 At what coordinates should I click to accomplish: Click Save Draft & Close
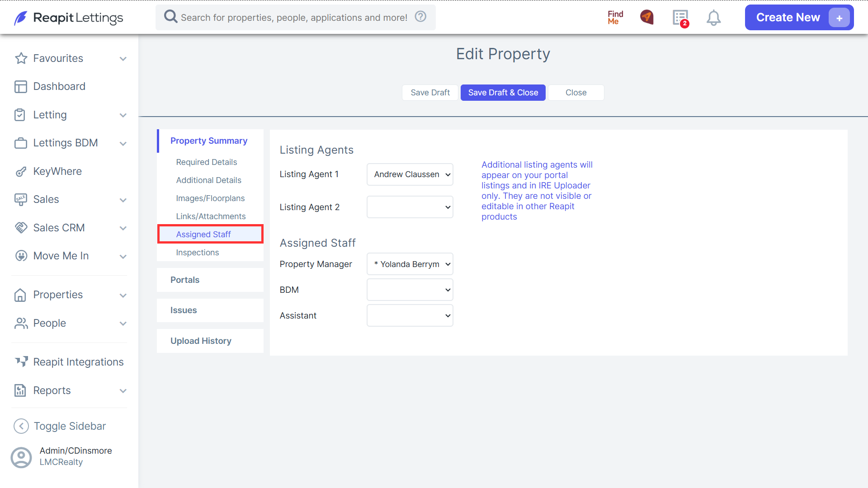click(503, 93)
